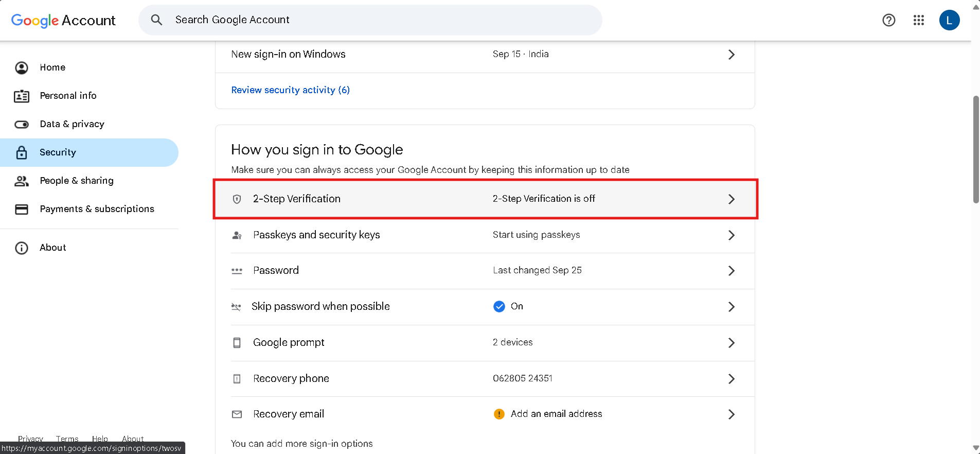Click the page vertical scrollbar thumb
The height and width of the screenshot is (454, 980).
(x=976, y=149)
